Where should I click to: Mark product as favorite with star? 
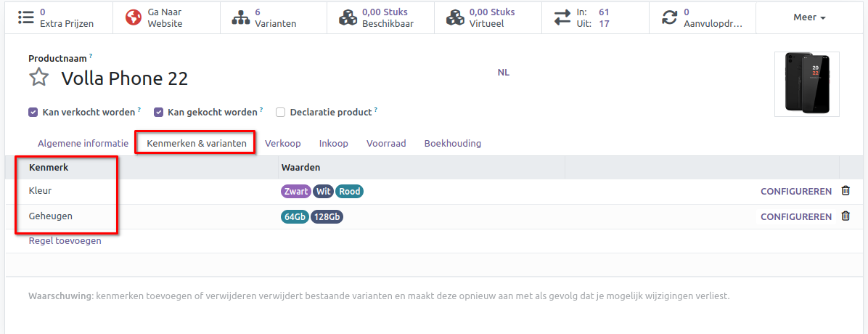[x=39, y=78]
